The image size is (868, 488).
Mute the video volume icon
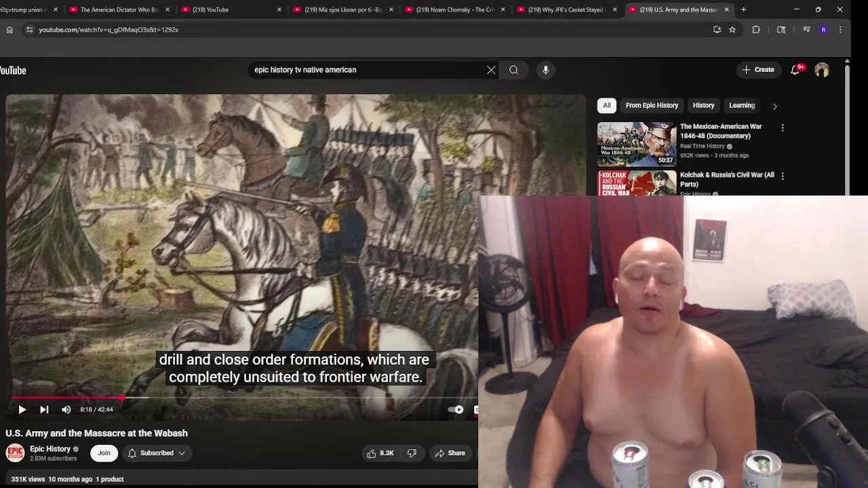[x=66, y=409]
